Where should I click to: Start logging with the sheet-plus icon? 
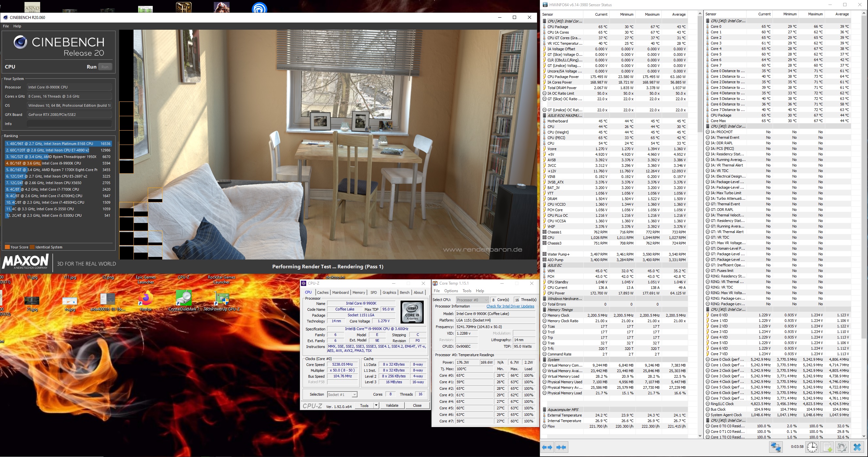pos(827,447)
